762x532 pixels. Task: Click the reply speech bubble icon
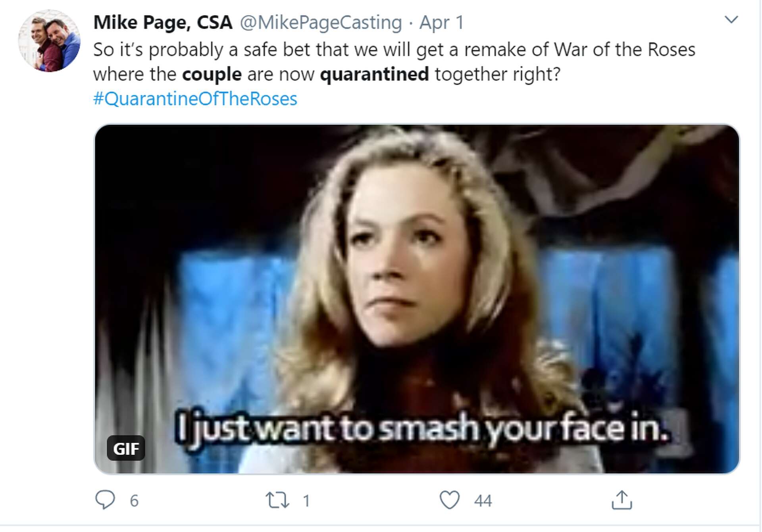(x=105, y=499)
